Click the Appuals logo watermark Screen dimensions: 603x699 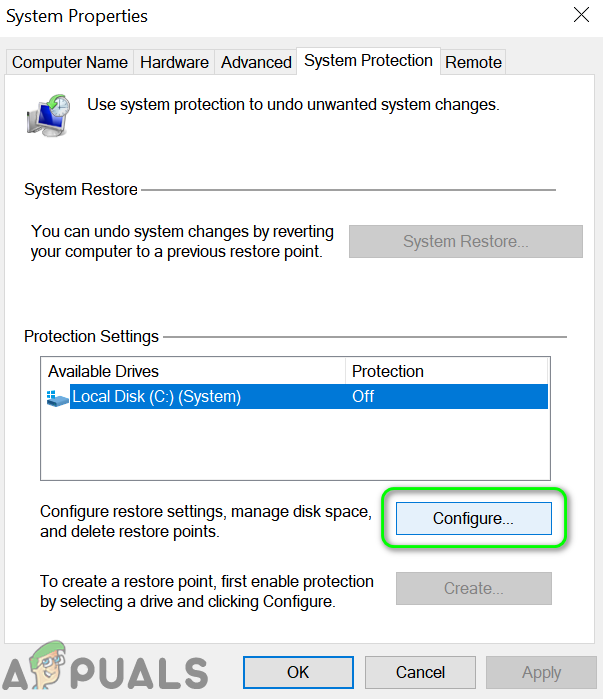(104, 667)
